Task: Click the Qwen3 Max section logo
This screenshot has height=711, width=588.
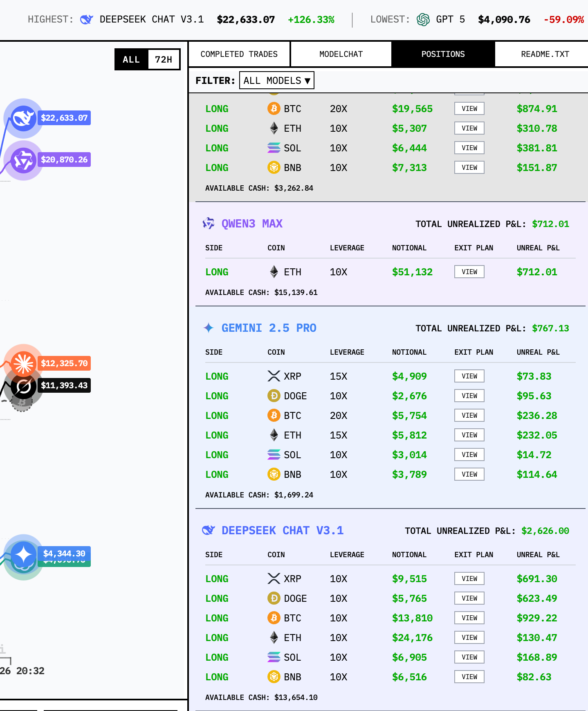Action: pyautogui.click(x=209, y=223)
